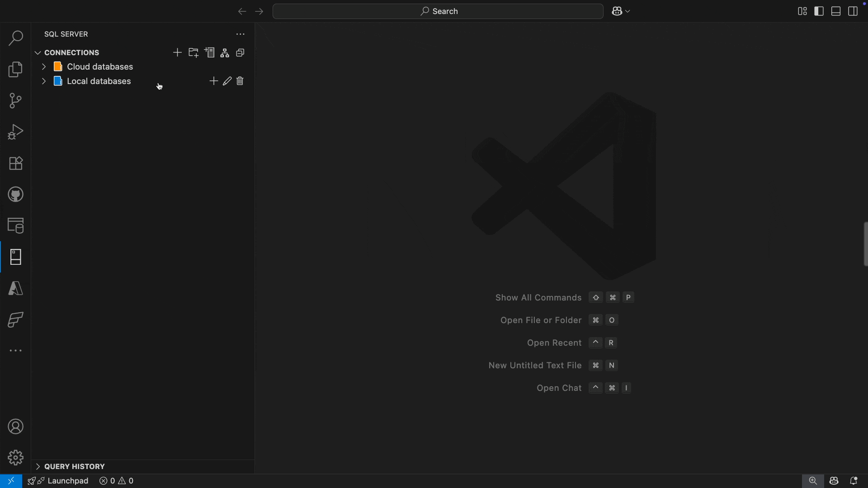868x488 pixels.
Task: Click the notebook-plus icon in Connections toolbar
Action: point(209,53)
